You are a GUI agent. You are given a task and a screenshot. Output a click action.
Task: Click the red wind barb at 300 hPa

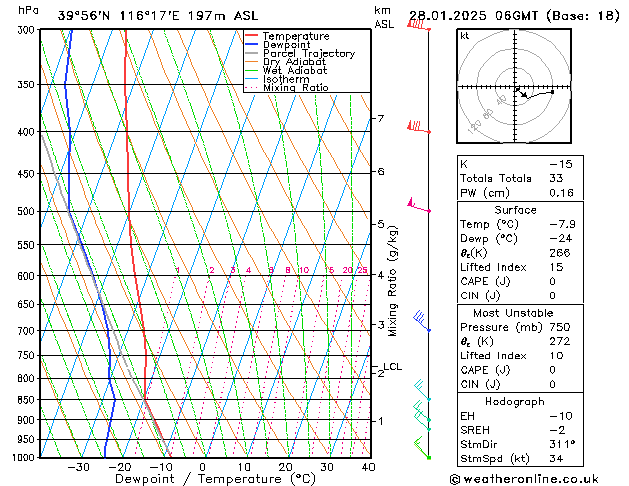[x=419, y=24]
